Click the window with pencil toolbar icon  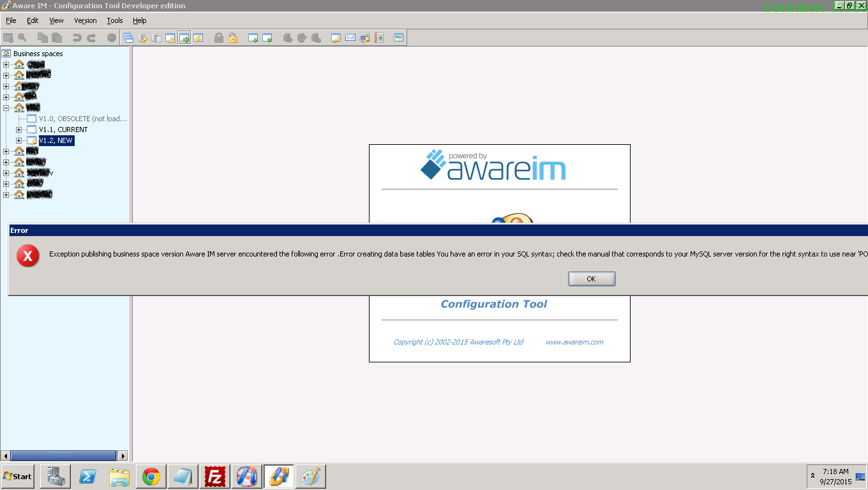coord(336,38)
